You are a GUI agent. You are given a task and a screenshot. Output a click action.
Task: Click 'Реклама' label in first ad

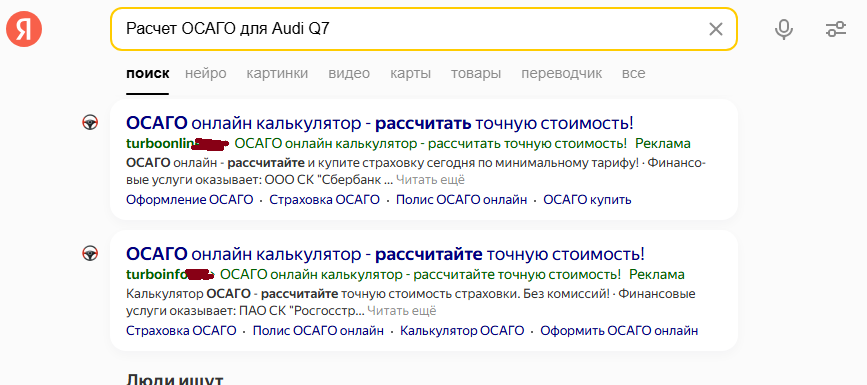[x=663, y=144]
